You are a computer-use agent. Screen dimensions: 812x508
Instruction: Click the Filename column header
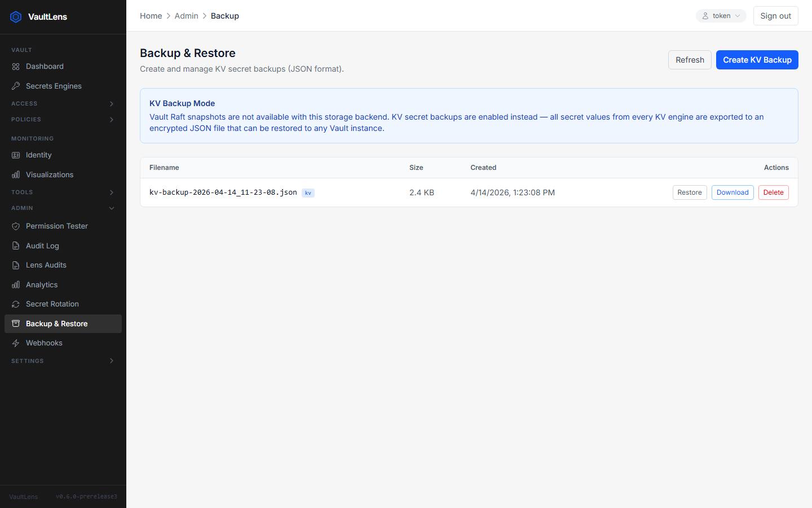click(164, 168)
